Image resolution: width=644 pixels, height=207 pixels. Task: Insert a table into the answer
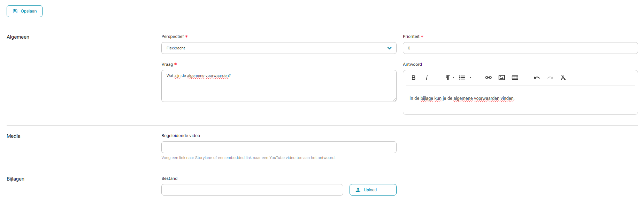click(515, 78)
